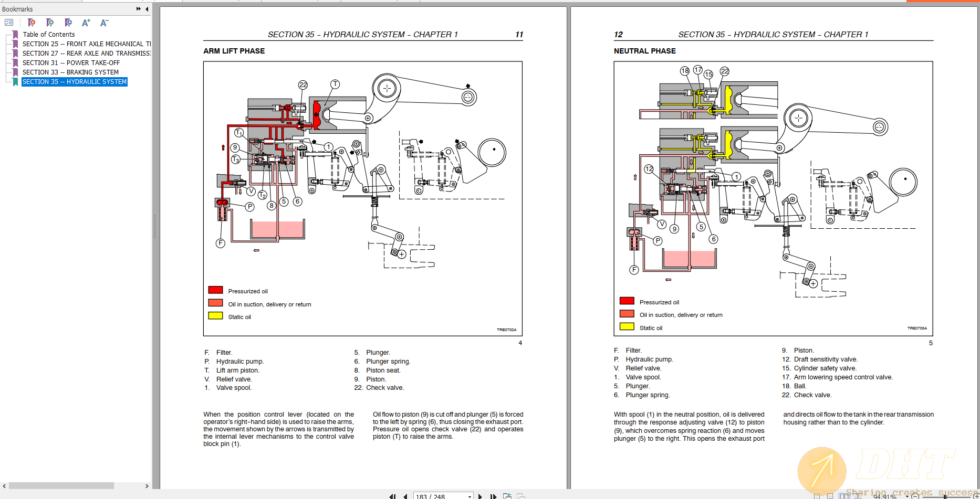Increase the bookmark text size
The height and width of the screenshot is (499, 980).
click(x=86, y=23)
